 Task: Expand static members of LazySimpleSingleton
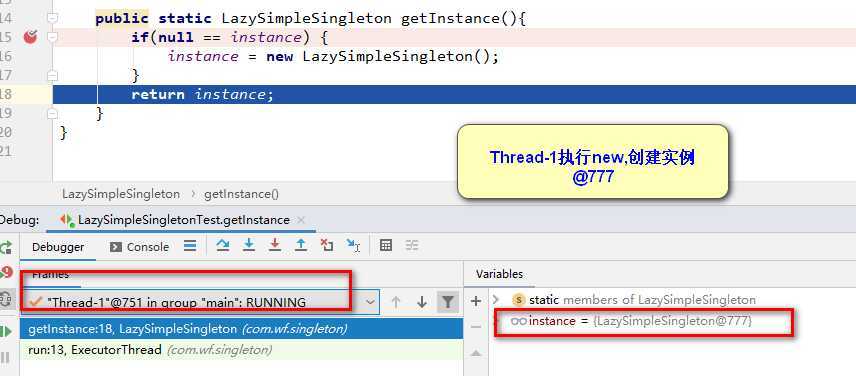496,300
